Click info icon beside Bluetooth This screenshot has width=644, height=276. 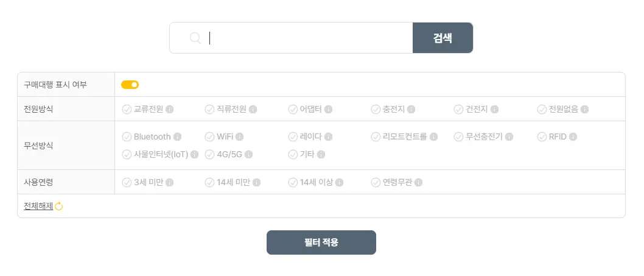click(178, 137)
